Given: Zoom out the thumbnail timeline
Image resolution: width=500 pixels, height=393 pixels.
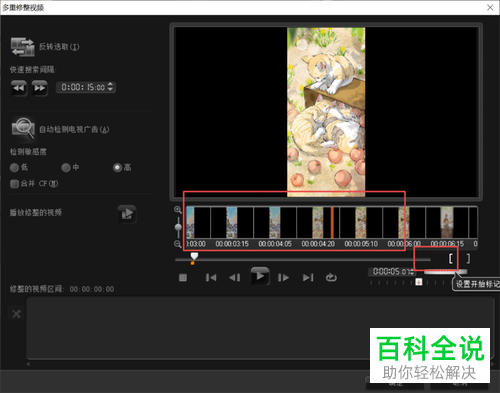Looking at the screenshot, I should coord(178,244).
